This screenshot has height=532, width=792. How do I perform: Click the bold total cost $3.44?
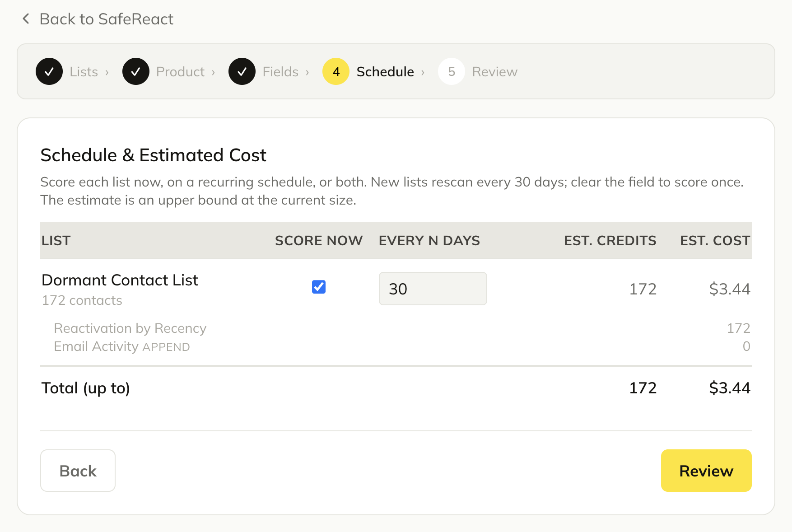[730, 388]
